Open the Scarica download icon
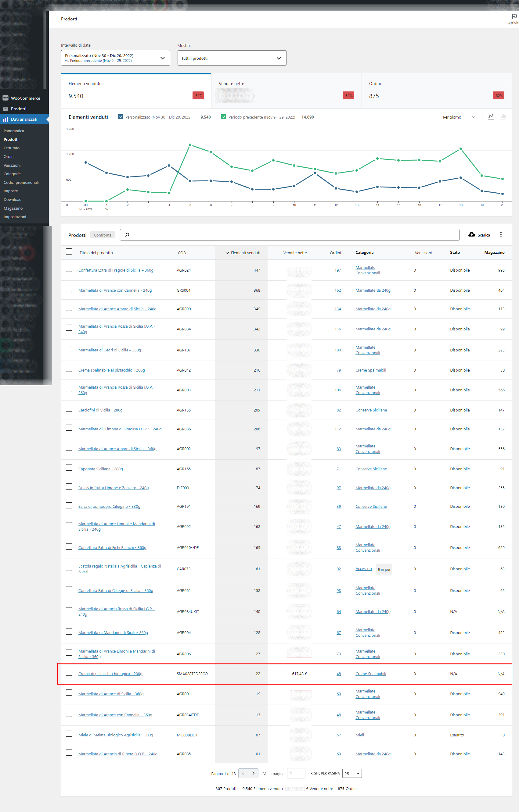The height and width of the screenshot is (812, 519). point(472,235)
